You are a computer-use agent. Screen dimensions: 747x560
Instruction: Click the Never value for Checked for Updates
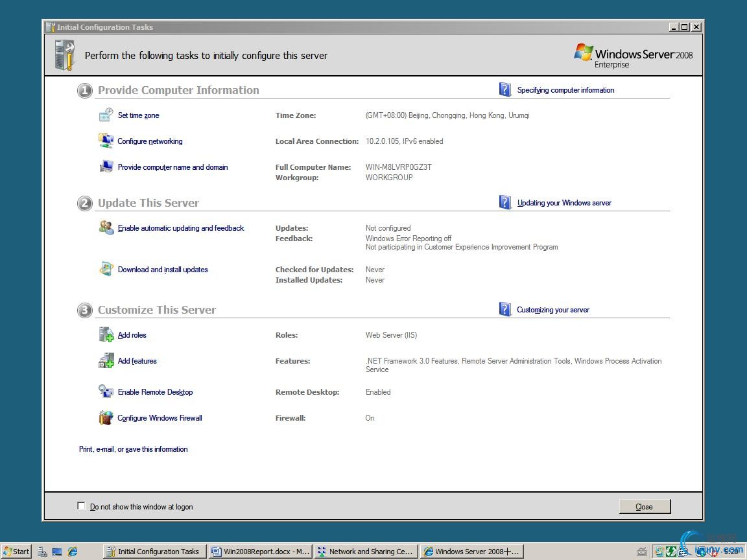point(375,270)
